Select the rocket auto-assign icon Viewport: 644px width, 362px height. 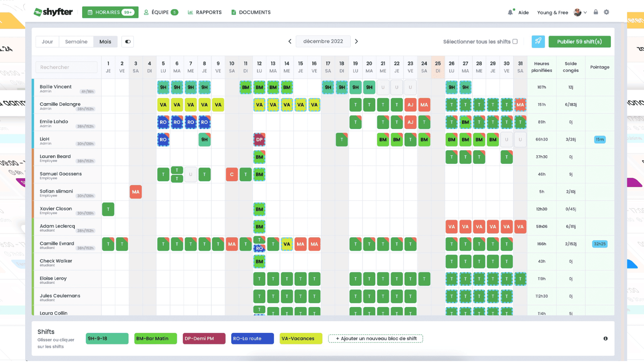pyautogui.click(x=538, y=42)
